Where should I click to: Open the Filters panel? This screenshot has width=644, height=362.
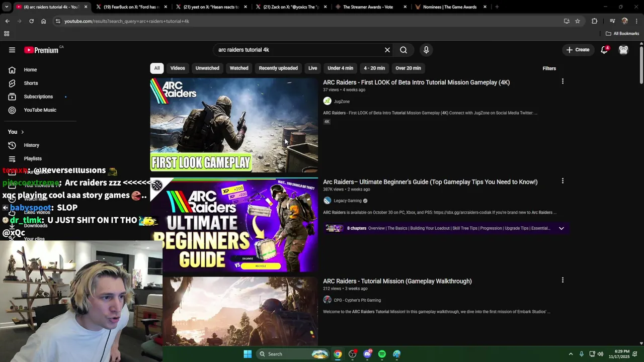[549, 68]
